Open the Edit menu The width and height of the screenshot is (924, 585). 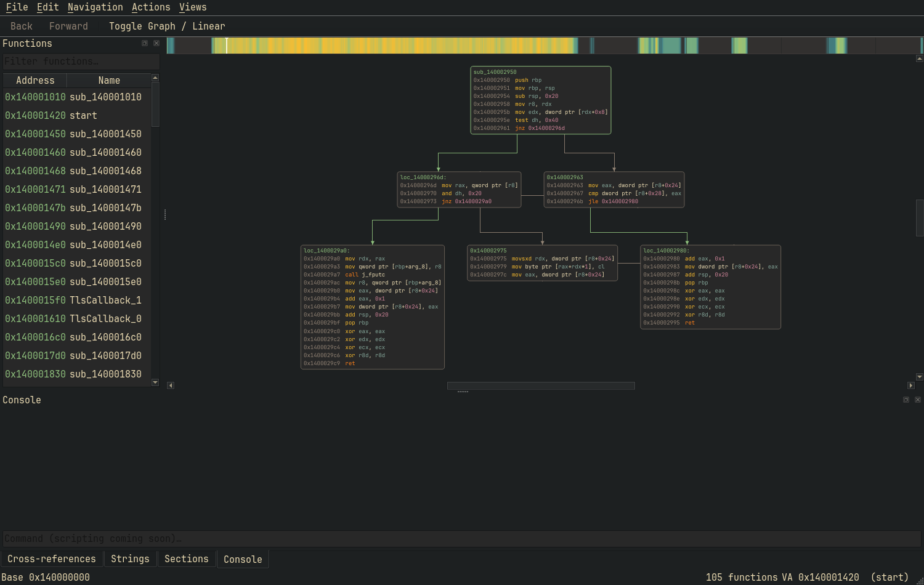[47, 7]
